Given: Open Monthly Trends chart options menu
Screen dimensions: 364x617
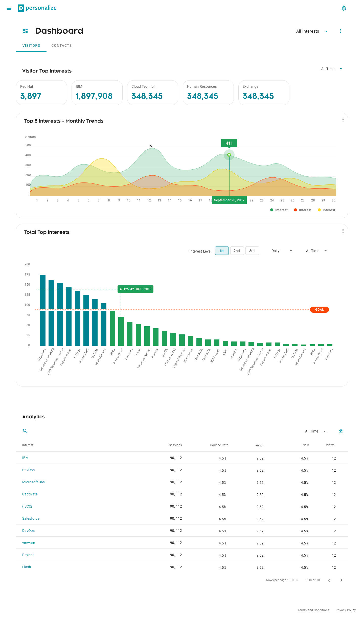Looking at the screenshot, I should (343, 120).
